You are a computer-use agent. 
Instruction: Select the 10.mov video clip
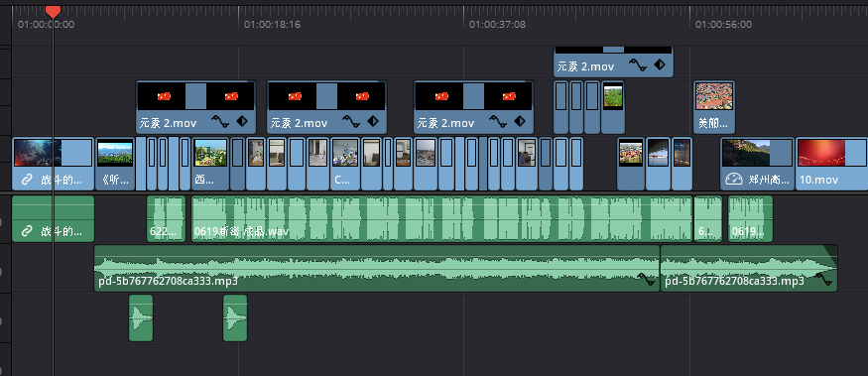coord(831,164)
